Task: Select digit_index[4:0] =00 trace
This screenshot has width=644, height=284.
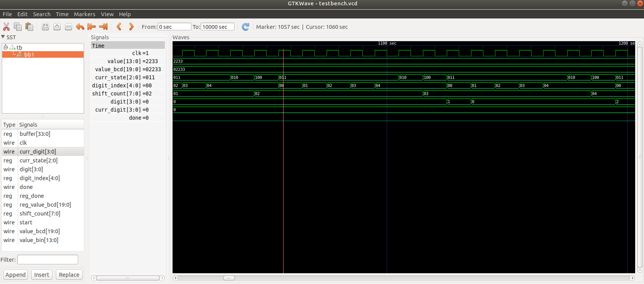Action: tap(128, 85)
